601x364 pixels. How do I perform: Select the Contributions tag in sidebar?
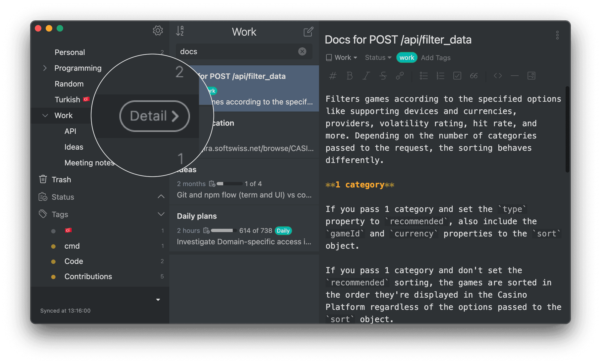coord(88,276)
